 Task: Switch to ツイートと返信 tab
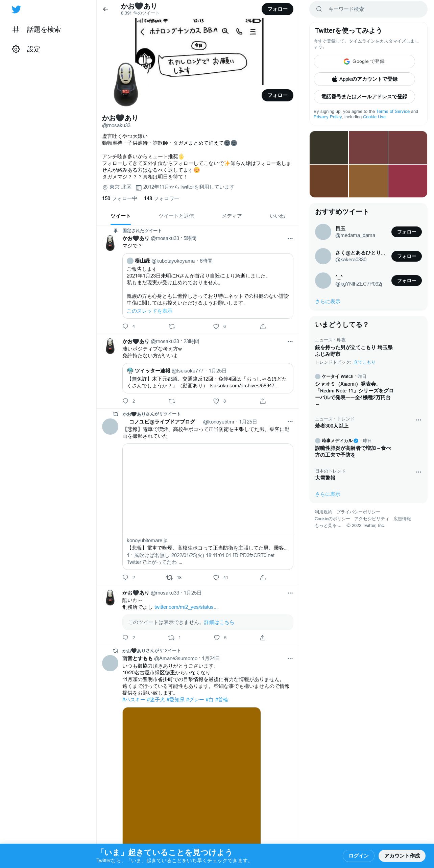pyautogui.click(x=176, y=216)
